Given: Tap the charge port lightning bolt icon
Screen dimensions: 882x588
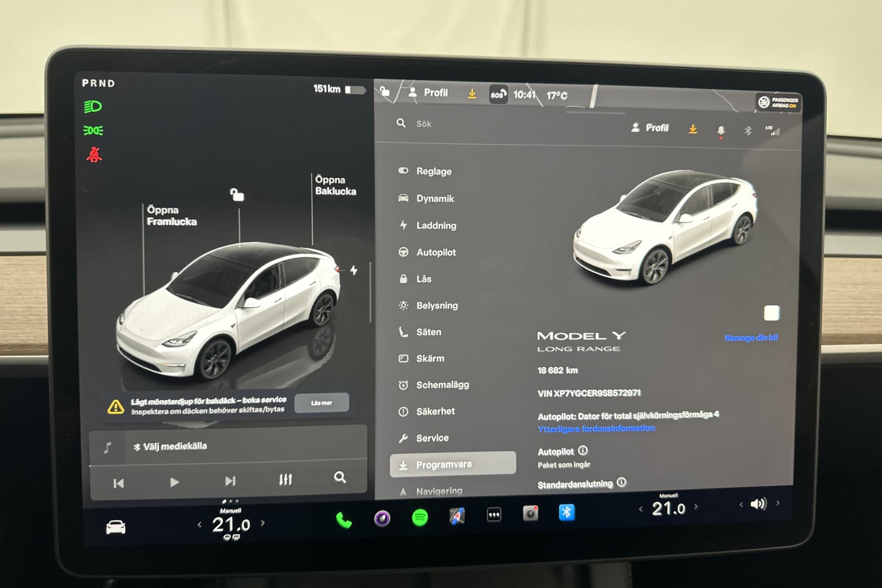Looking at the screenshot, I should [354, 270].
